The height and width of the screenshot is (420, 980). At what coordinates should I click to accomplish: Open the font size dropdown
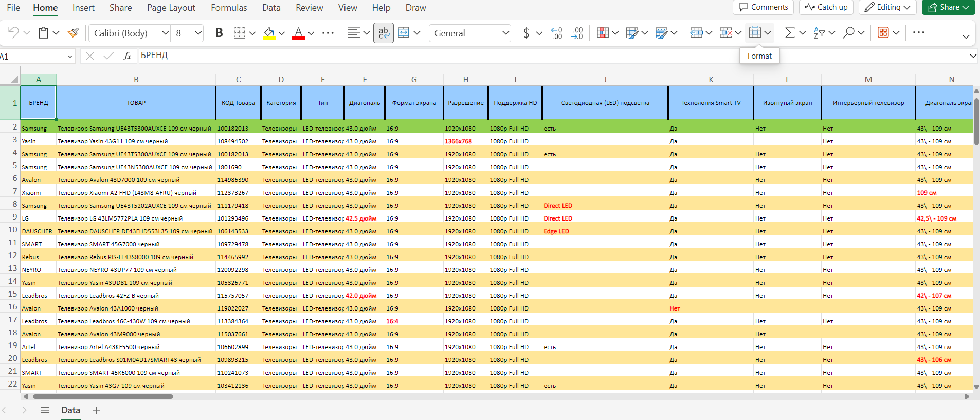tap(198, 33)
